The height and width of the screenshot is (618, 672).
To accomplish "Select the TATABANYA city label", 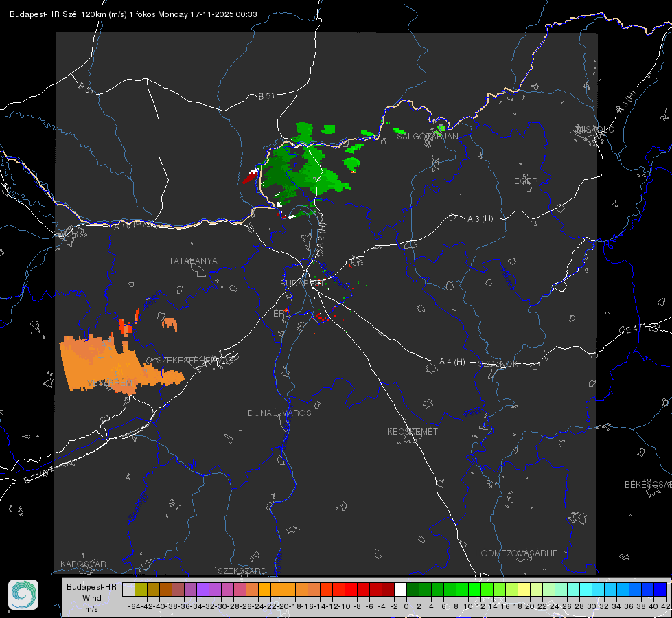I will pos(193,261).
